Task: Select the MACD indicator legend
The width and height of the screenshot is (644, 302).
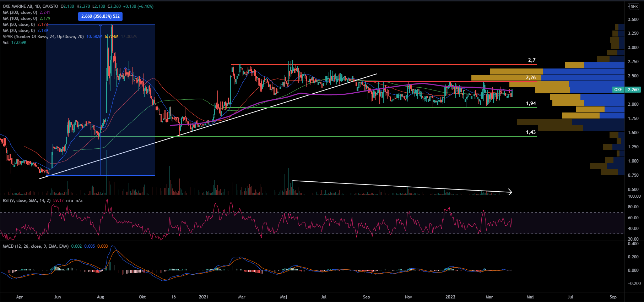Action: point(36,246)
